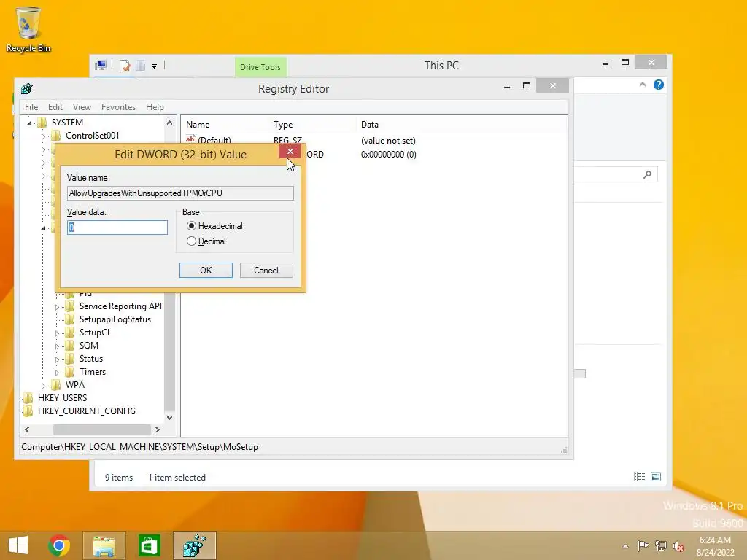Click the Help question mark in This PC
Viewport: 747px width, 560px height.
click(x=659, y=85)
